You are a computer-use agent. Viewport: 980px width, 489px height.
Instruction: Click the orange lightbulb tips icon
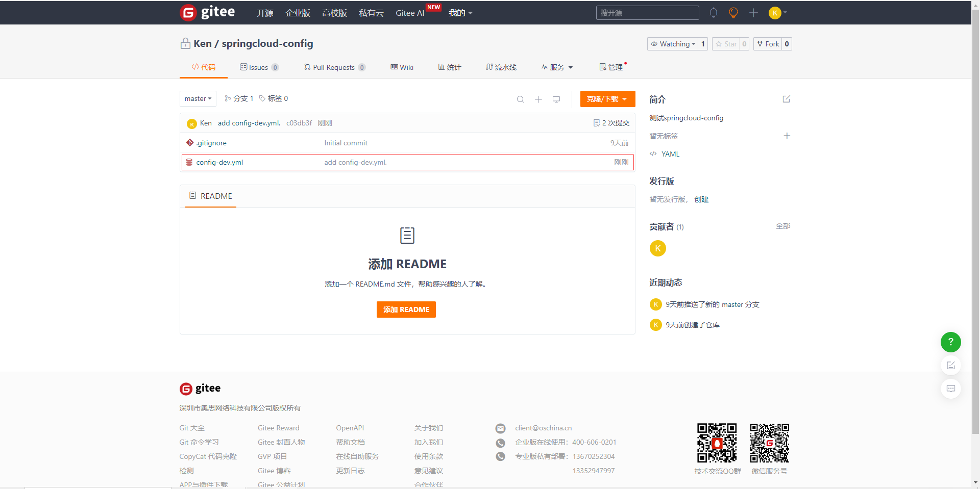pyautogui.click(x=733, y=13)
